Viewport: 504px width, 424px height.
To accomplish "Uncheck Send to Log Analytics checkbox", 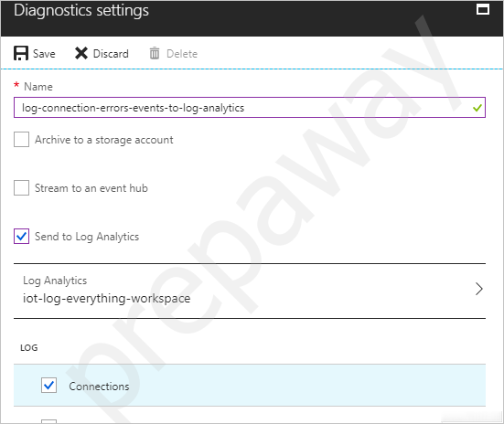I will (22, 237).
